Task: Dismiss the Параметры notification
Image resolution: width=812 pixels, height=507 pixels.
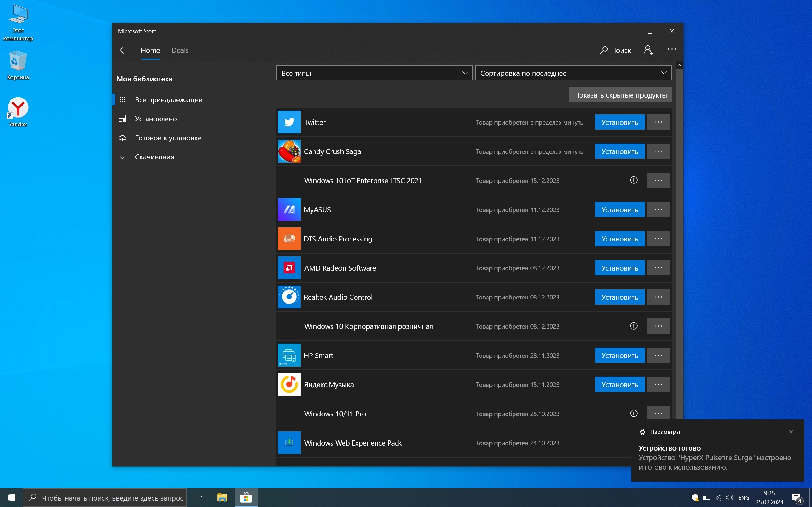Action: tap(791, 432)
